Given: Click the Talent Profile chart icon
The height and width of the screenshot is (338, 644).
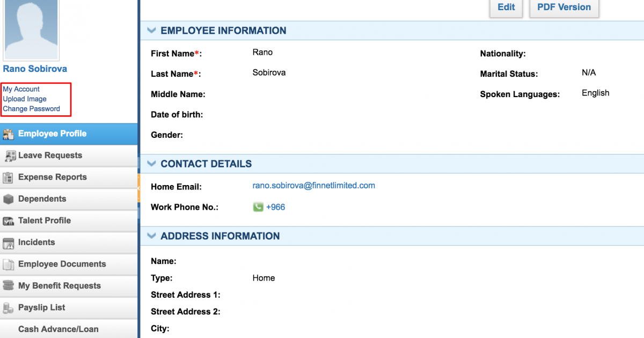Looking at the screenshot, I should click(8, 221).
